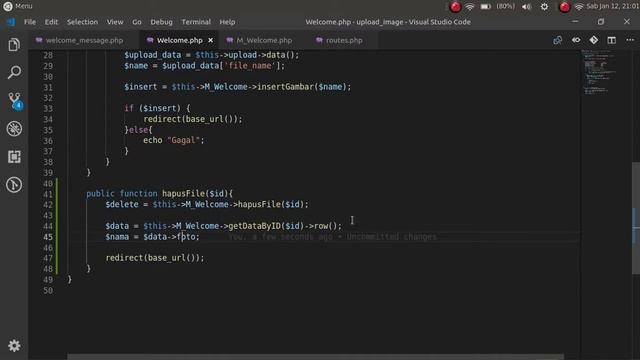The width and height of the screenshot is (640, 360).
Task: Open the Debug view in activity bar
Action: click(14, 129)
